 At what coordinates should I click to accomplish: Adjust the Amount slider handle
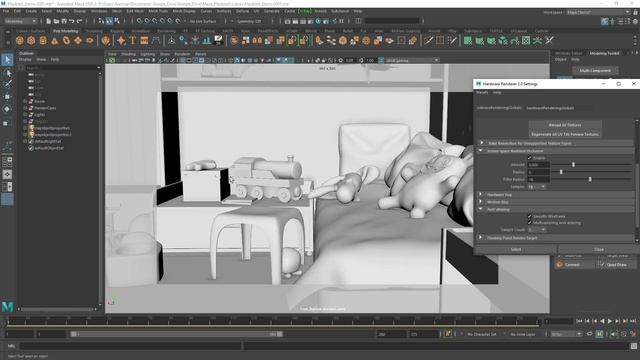tap(573, 164)
